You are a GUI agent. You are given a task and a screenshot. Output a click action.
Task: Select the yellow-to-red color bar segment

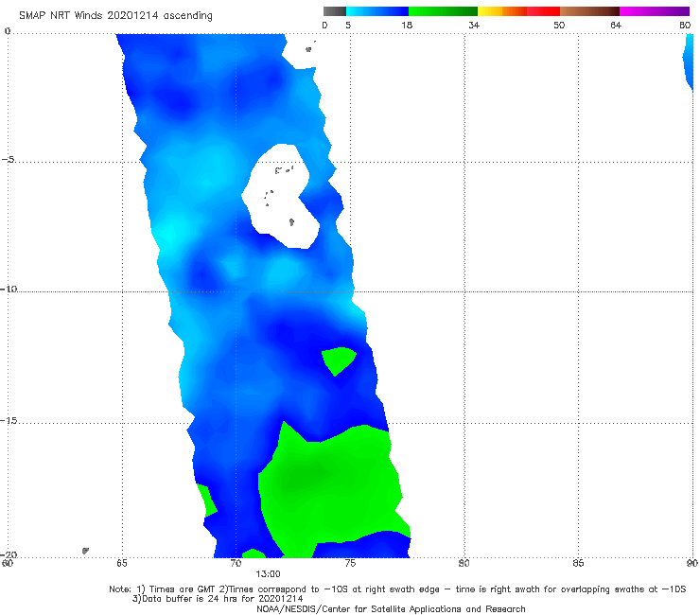[518, 11]
